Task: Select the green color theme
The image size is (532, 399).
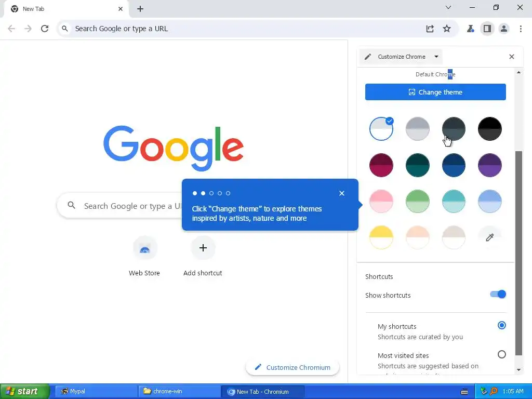Action: coord(417,201)
